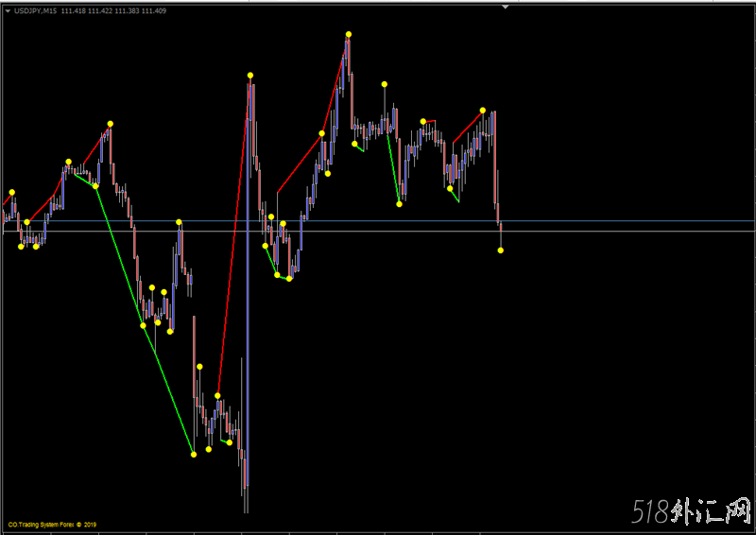Click the long blue candle wick's lowest point
Viewport: 756px width, 535px height.
[x=247, y=511]
